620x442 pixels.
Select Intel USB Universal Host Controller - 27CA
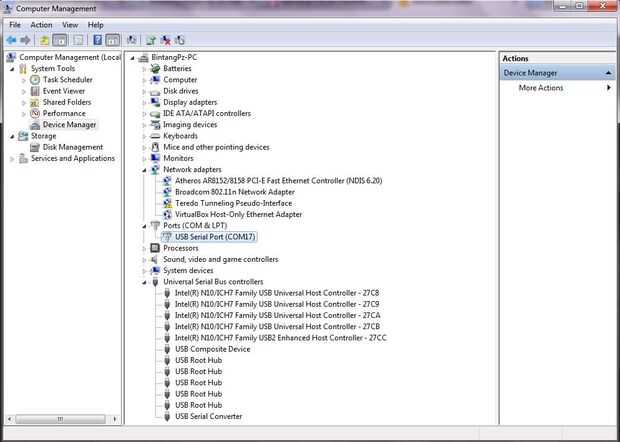(x=278, y=315)
